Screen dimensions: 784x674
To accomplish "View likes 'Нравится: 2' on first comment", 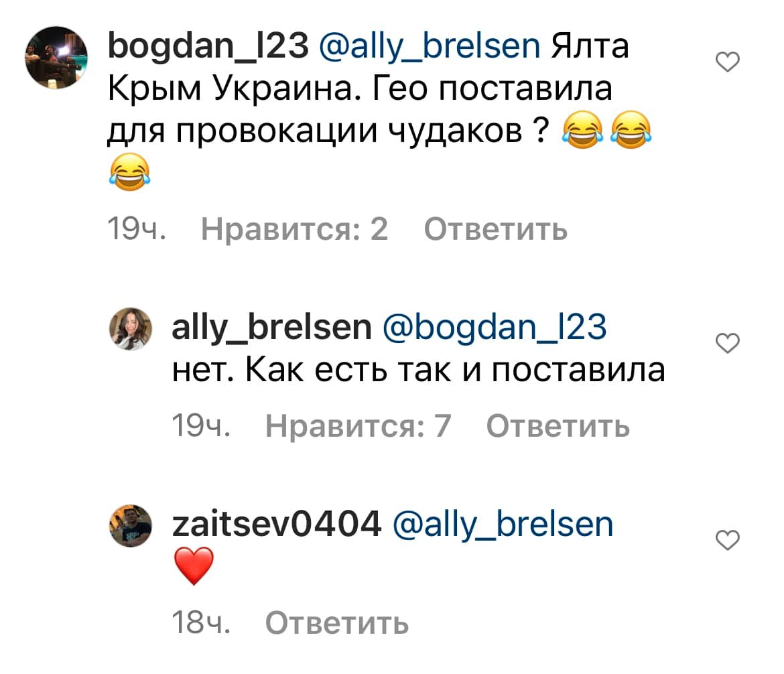I will click(x=294, y=229).
